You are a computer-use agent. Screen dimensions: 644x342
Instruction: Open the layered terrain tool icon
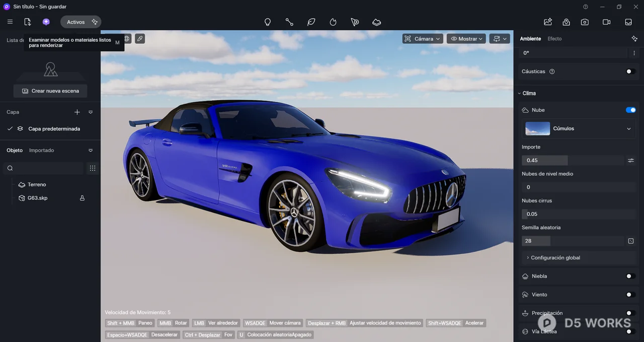pos(376,22)
